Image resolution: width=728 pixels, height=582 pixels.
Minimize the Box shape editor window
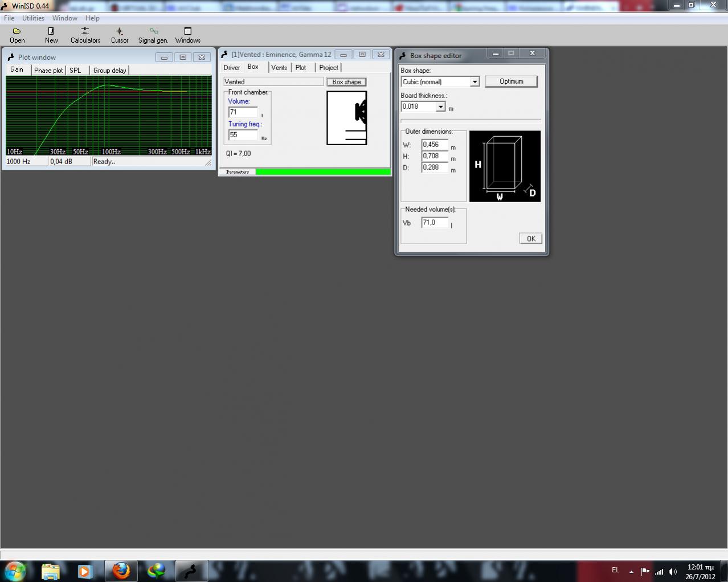496,53
